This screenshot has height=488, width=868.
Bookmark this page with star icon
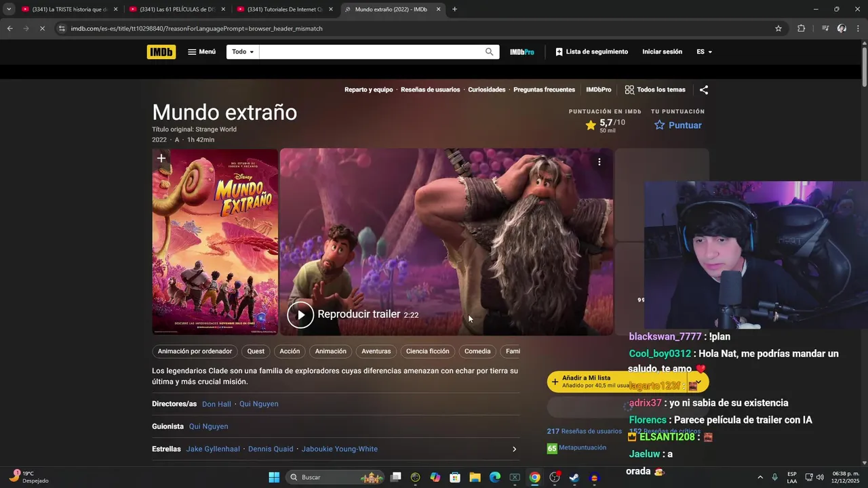pyautogui.click(x=778, y=28)
